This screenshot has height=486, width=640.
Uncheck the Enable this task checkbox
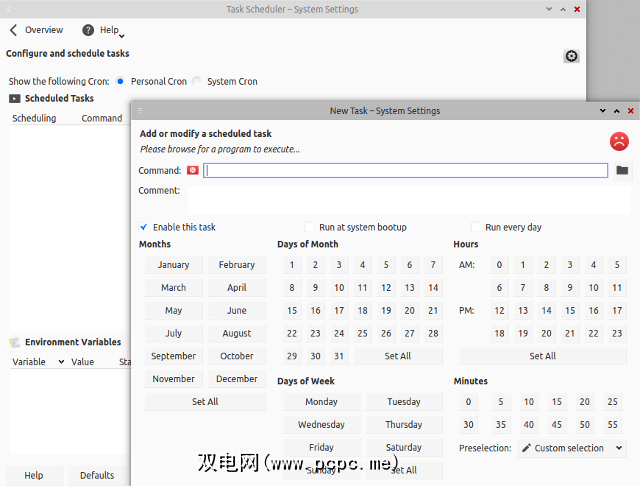click(x=145, y=227)
